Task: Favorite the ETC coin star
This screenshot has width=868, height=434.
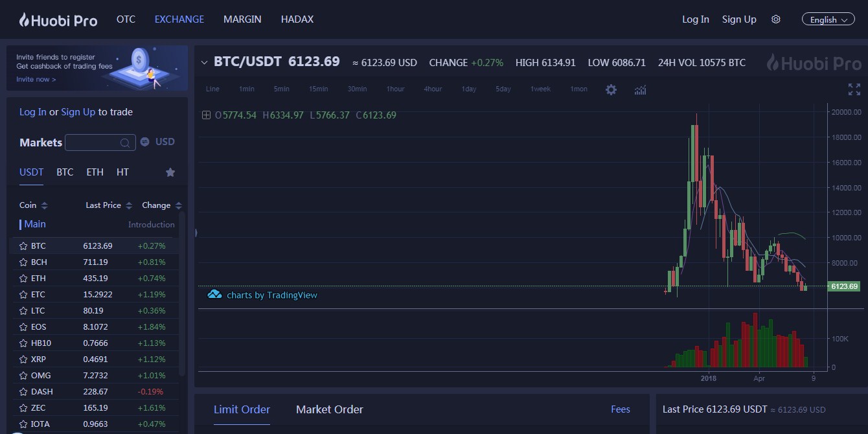Action: pos(23,295)
